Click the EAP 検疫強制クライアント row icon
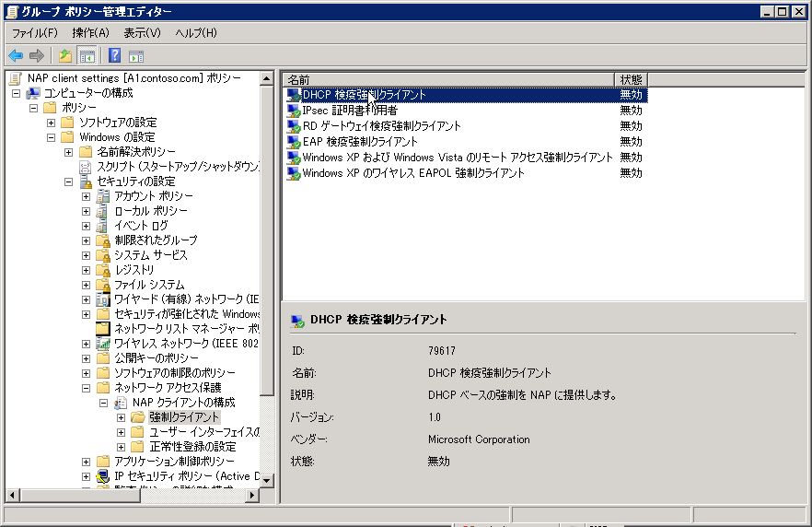Screen dimensions: 812x527 coord(294,142)
